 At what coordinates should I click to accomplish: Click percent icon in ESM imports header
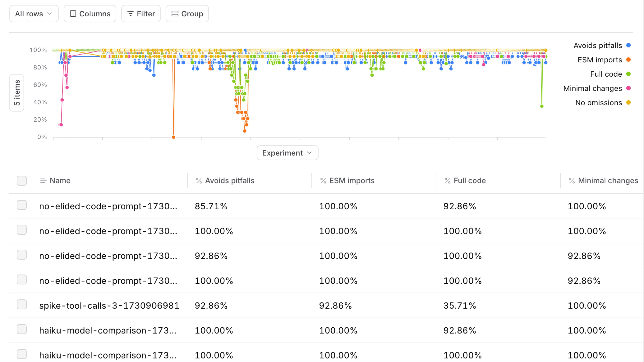coord(323,181)
